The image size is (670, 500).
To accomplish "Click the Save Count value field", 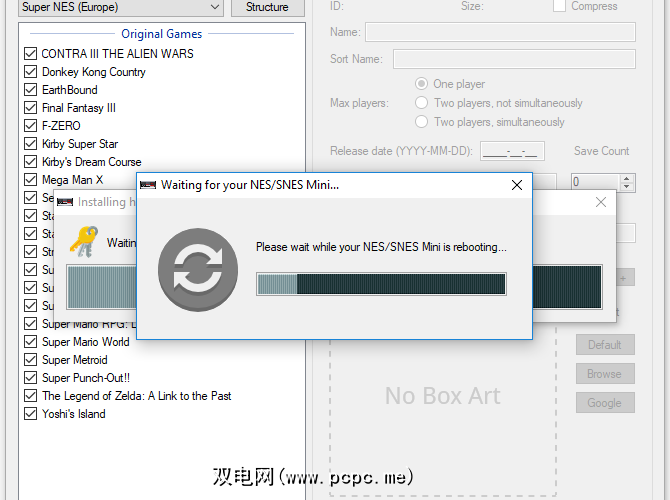I will pos(596,182).
